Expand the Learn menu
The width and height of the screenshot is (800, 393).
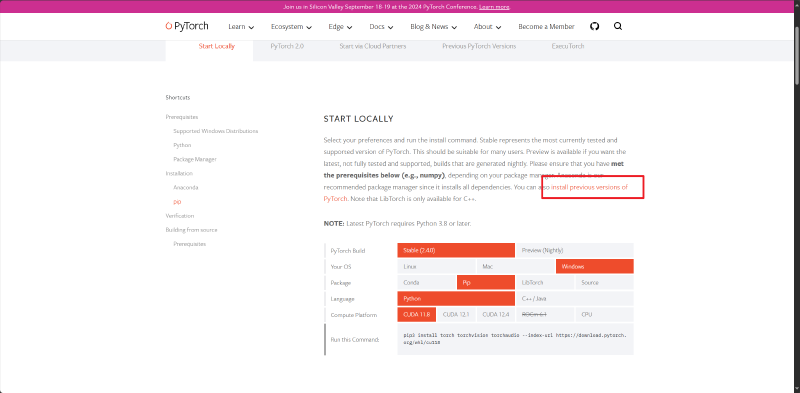tap(241, 27)
